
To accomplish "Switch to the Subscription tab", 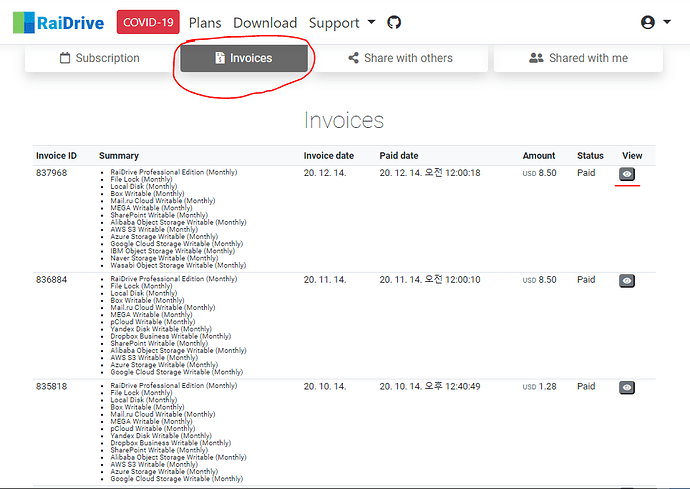I will point(99,58).
